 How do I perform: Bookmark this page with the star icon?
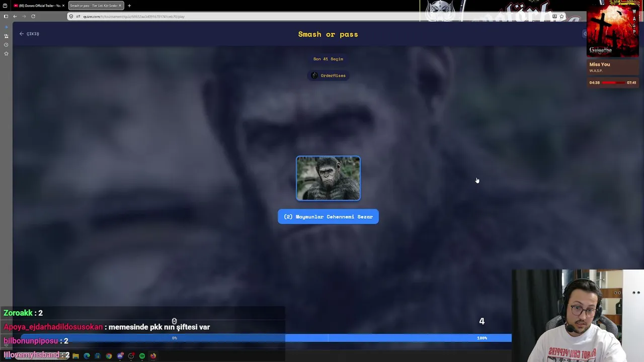pos(561,16)
